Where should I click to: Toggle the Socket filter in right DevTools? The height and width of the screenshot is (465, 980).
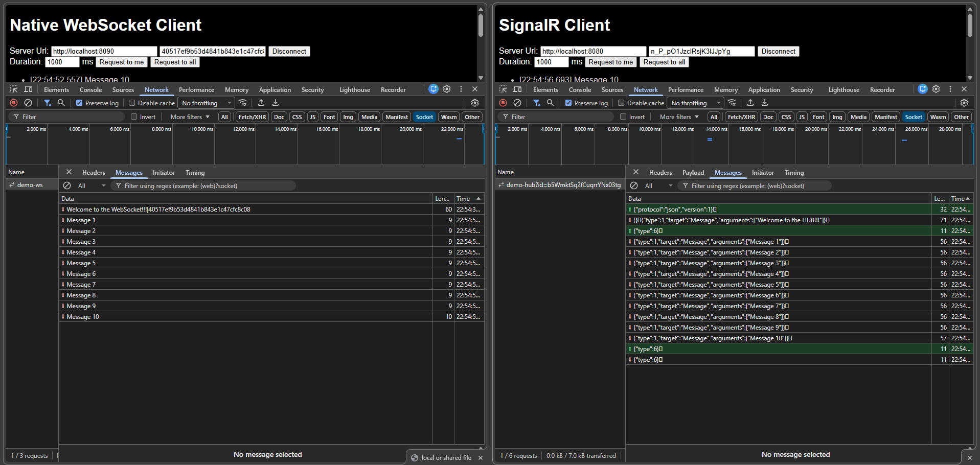point(914,117)
